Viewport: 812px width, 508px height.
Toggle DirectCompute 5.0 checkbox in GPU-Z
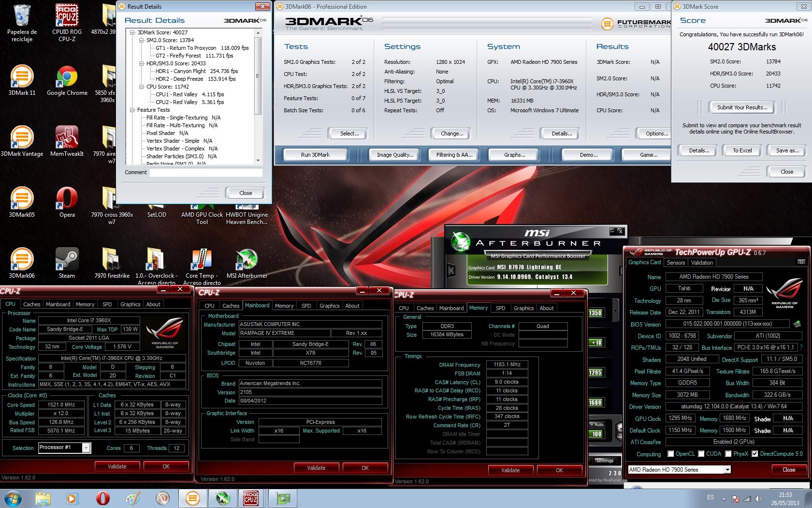click(754, 454)
